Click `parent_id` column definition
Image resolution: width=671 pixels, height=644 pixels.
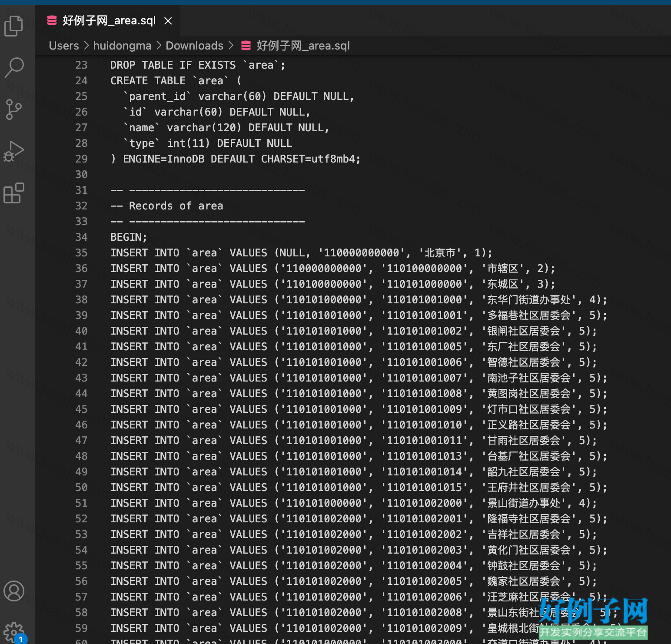239,96
